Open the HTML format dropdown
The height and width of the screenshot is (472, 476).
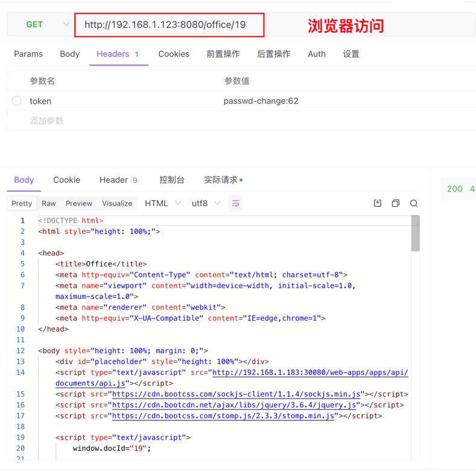pyautogui.click(x=163, y=203)
